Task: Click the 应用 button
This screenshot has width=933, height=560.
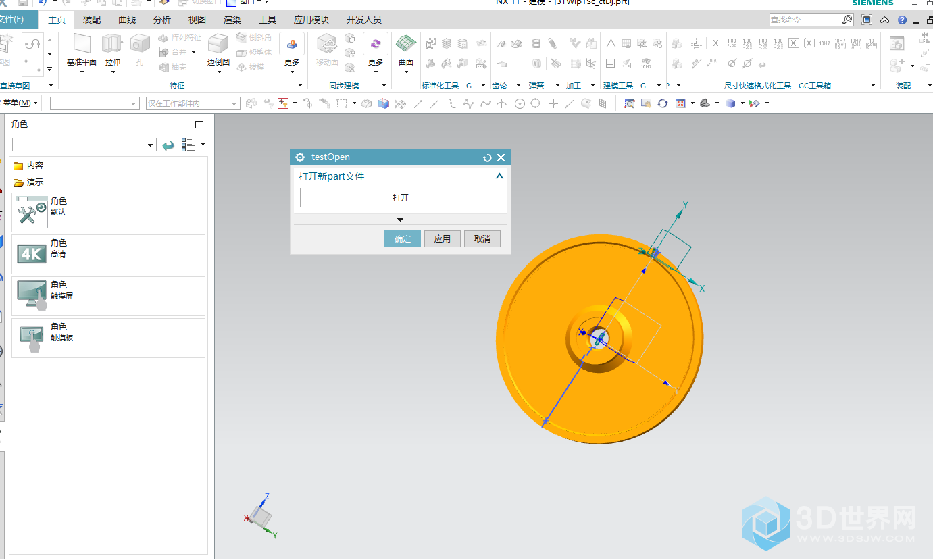Action: pos(443,238)
